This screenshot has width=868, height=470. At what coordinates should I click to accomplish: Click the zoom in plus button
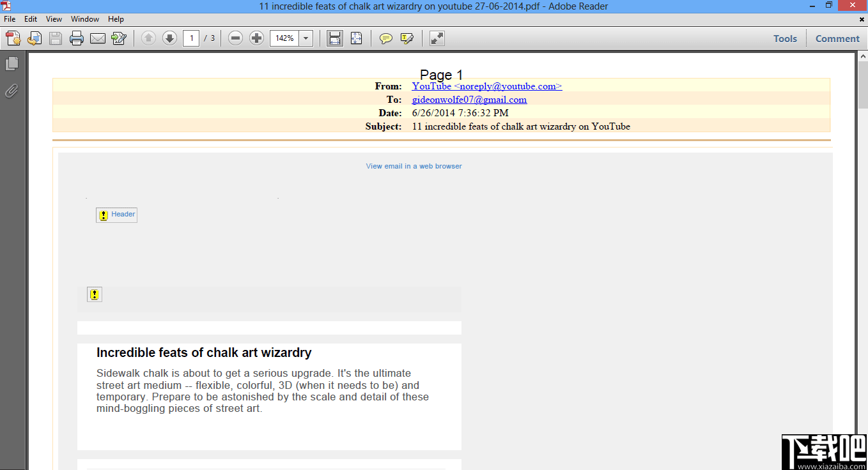[256, 38]
